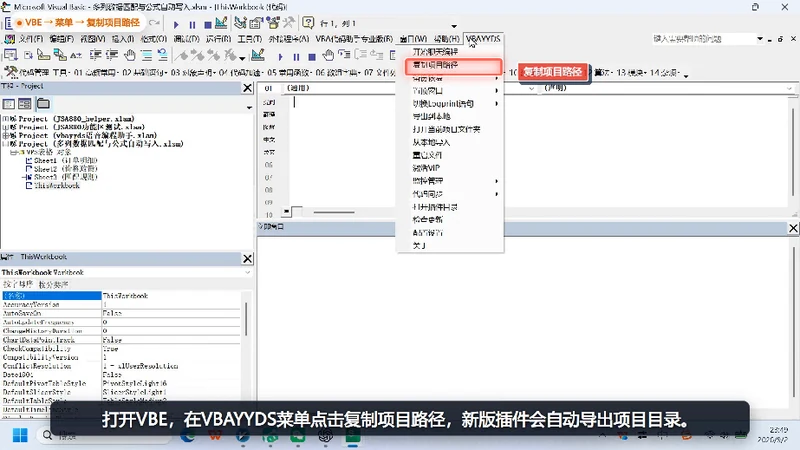Screen dimensions: 800x450
Task: Click the Step Into icon on the Debug toolbar
Action: point(344,55)
